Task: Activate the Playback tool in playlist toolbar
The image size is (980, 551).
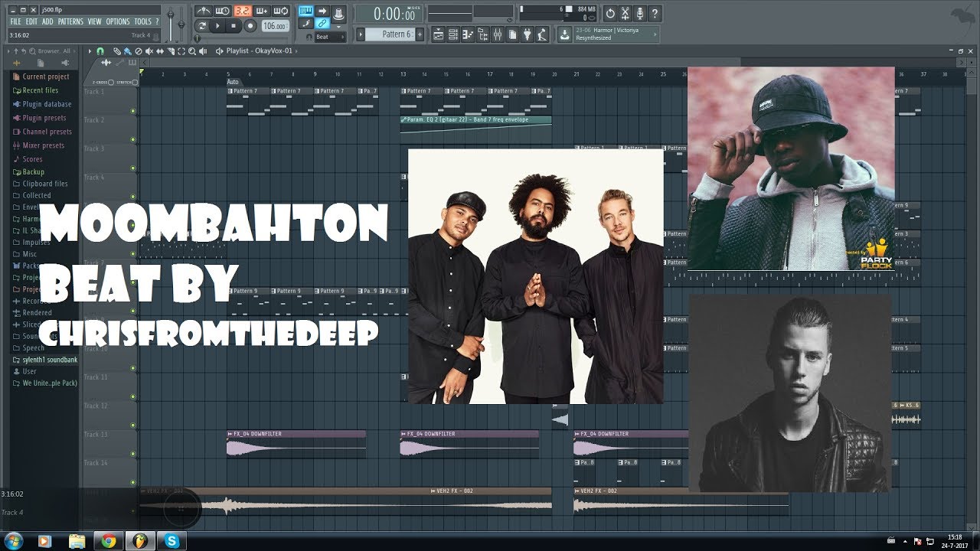Action: 203,51
